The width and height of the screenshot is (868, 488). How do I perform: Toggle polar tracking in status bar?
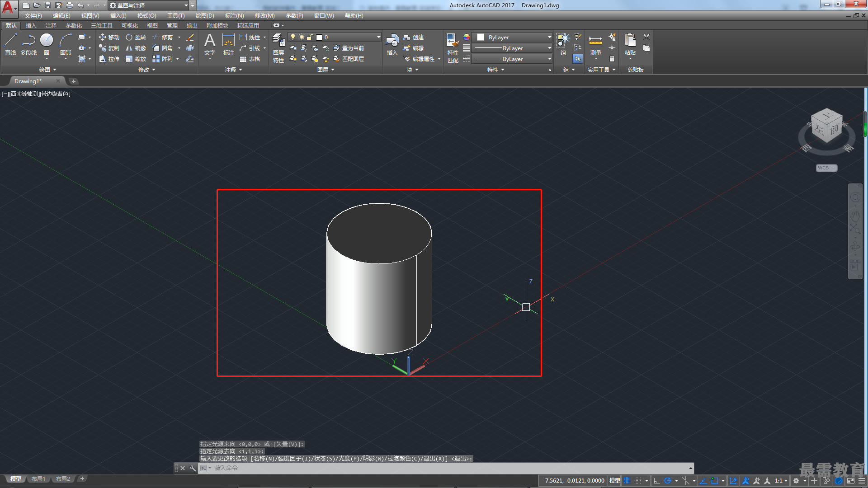667,481
